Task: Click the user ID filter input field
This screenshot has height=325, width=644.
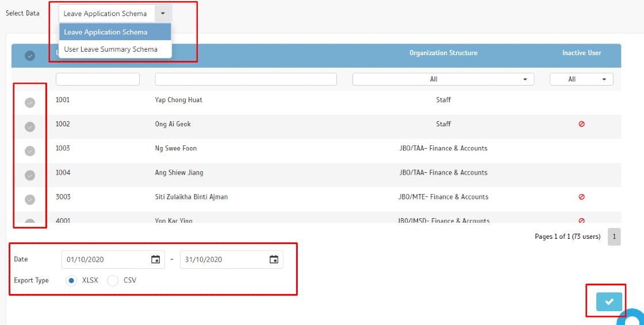Action: [98, 79]
